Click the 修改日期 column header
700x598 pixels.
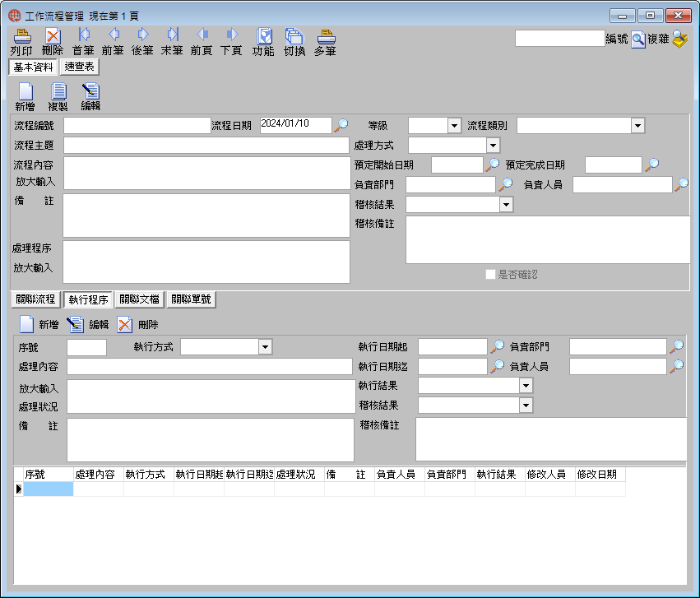[600, 475]
